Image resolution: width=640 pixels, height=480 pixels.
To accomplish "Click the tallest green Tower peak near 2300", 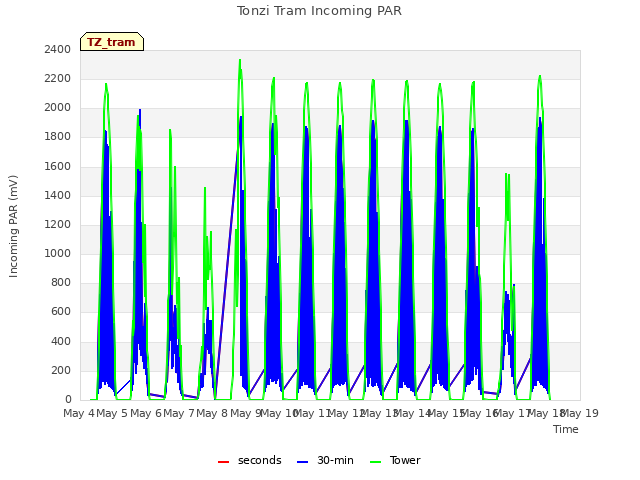I will click(240, 60).
